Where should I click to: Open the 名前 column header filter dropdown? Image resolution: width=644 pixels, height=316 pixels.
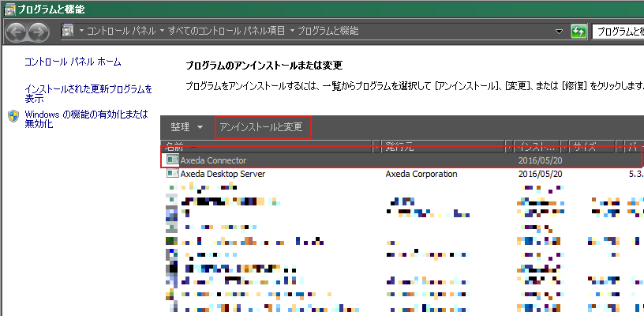(376, 146)
